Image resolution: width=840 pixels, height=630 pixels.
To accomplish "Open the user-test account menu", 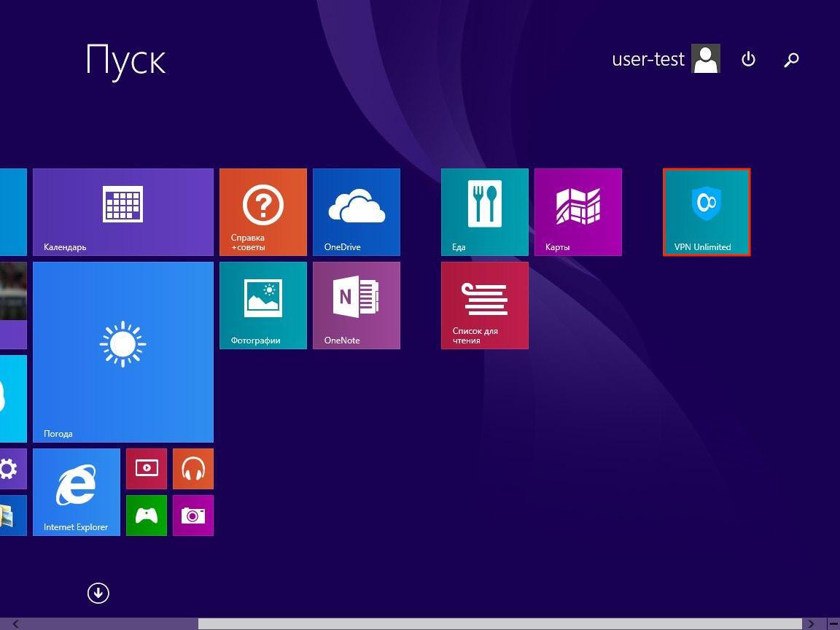I will pos(665,59).
